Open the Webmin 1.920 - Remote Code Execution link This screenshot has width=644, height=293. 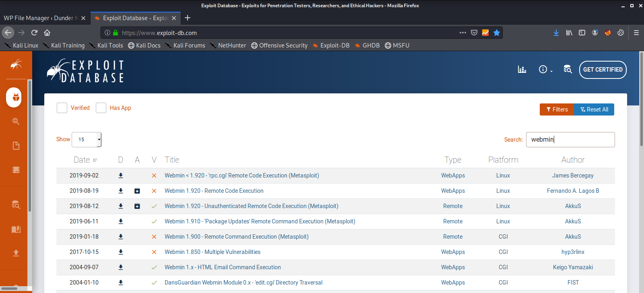click(214, 191)
